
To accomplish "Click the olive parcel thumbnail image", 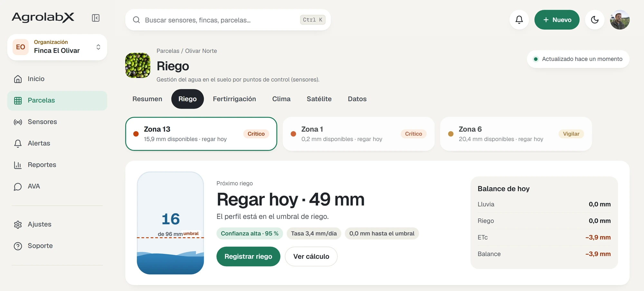I will [x=138, y=65].
